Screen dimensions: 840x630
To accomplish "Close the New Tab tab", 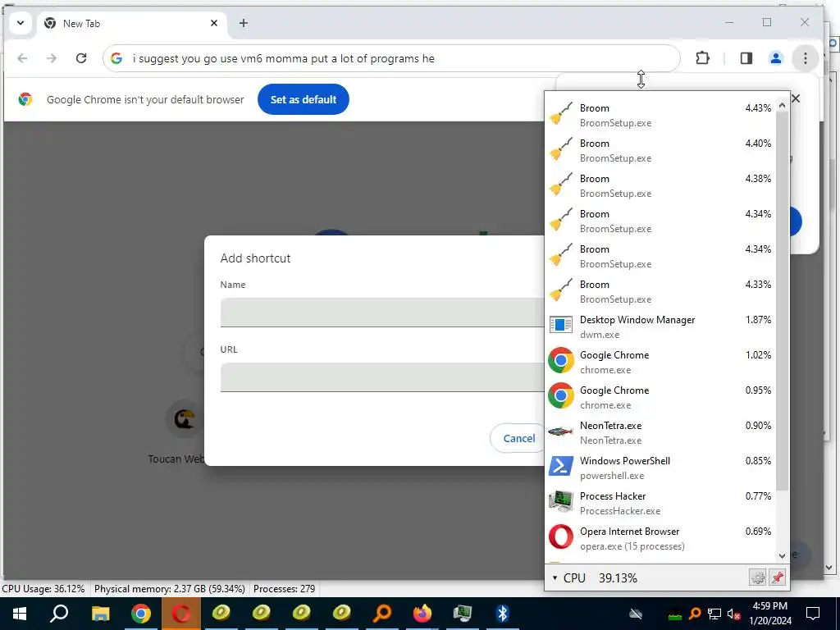I will click(x=214, y=23).
